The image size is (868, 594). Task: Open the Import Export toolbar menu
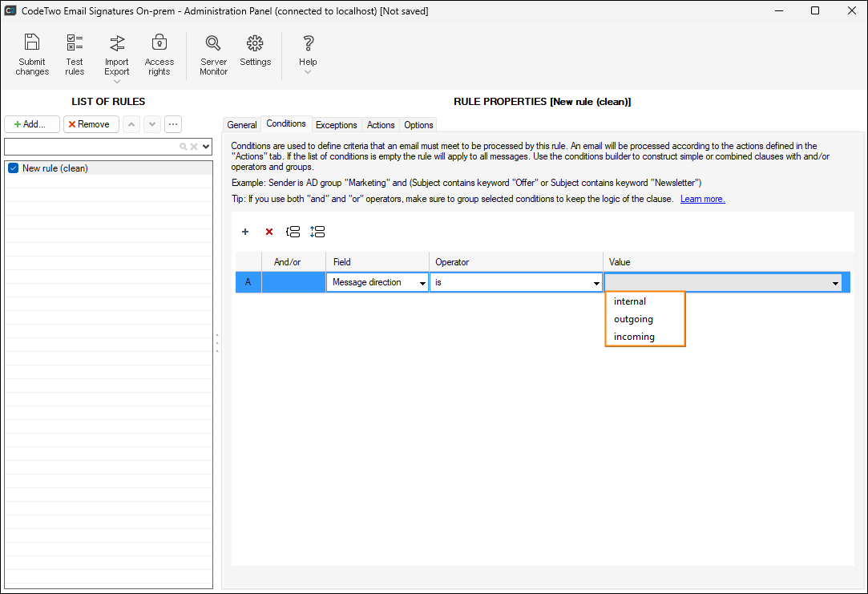click(117, 44)
